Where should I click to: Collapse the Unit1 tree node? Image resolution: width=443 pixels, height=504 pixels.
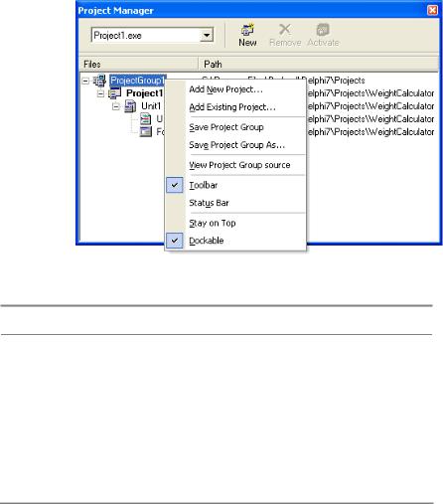tap(115, 106)
